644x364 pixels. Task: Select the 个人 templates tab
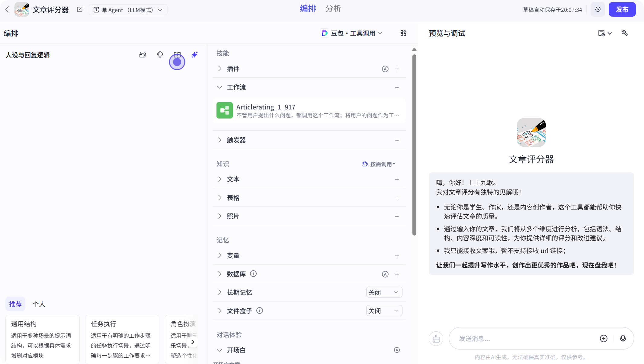point(39,304)
